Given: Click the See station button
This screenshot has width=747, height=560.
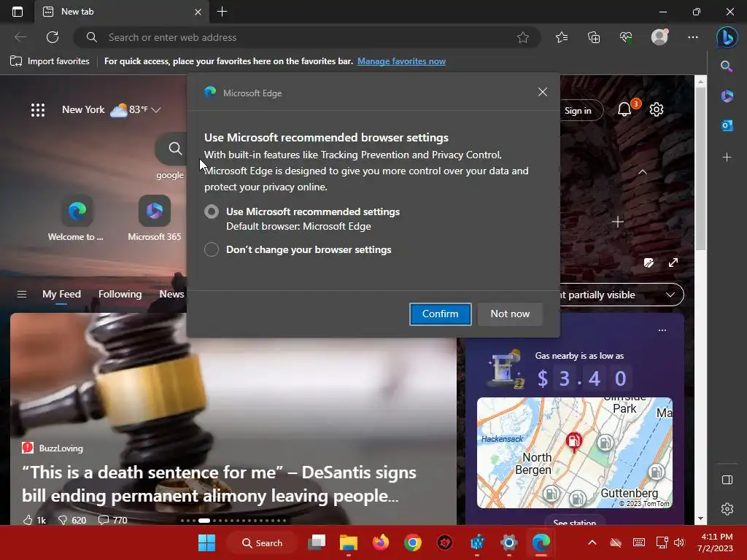Looking at the screenshot, I should (x=575, y=521).
